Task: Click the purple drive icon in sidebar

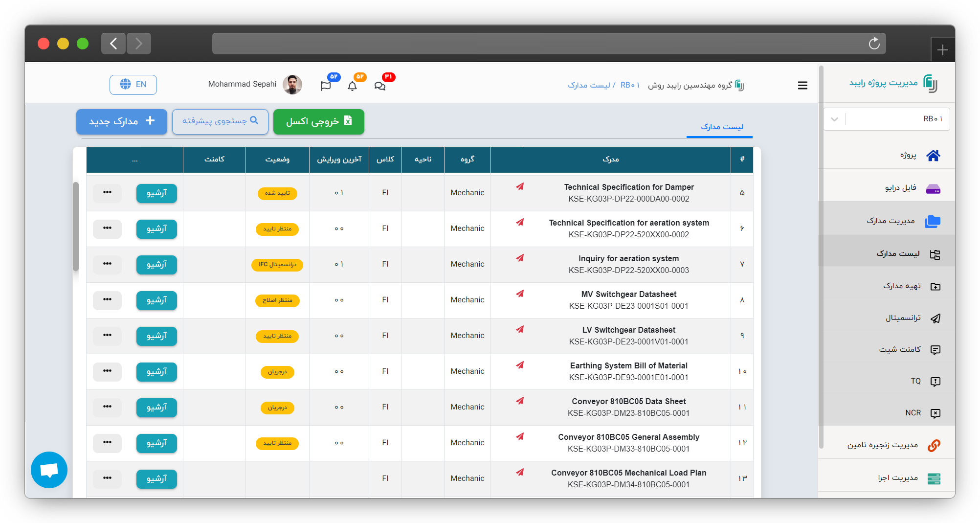Action: [933, 189]
